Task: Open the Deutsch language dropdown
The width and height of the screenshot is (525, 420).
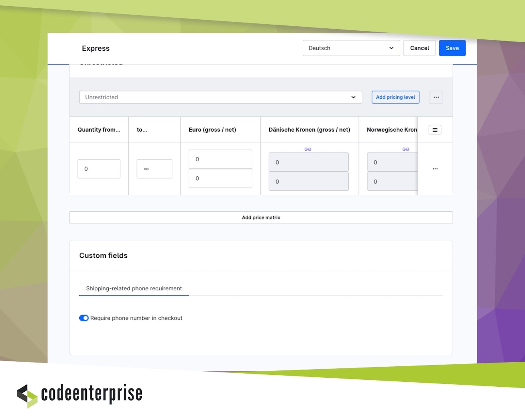Action: click(x=351, y=48)
